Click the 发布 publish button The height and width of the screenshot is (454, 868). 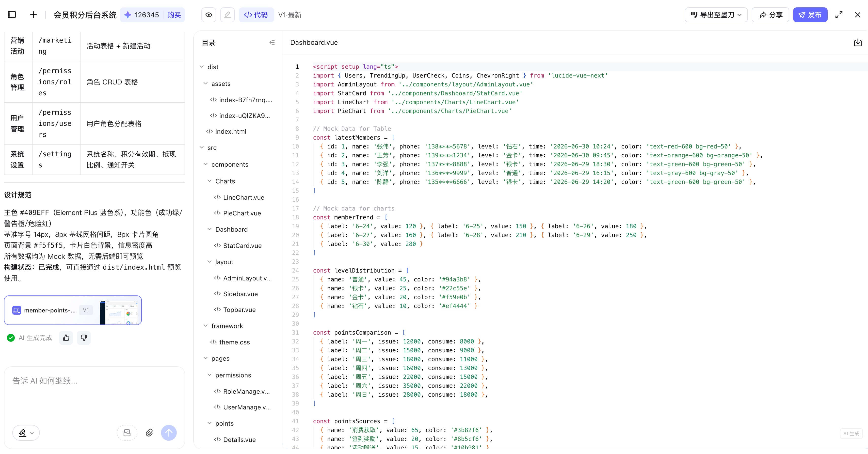[810, 15]
